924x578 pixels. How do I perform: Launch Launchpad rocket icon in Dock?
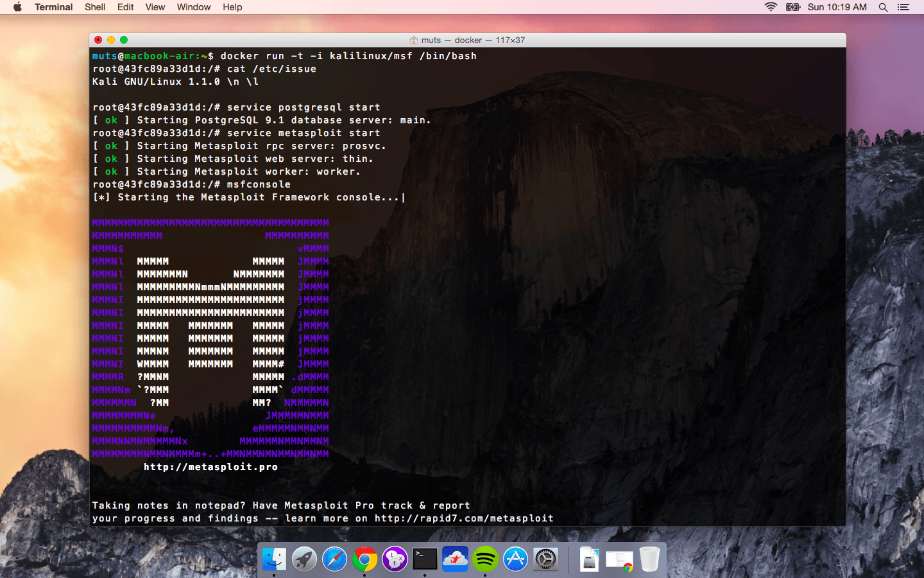point(305,559)
